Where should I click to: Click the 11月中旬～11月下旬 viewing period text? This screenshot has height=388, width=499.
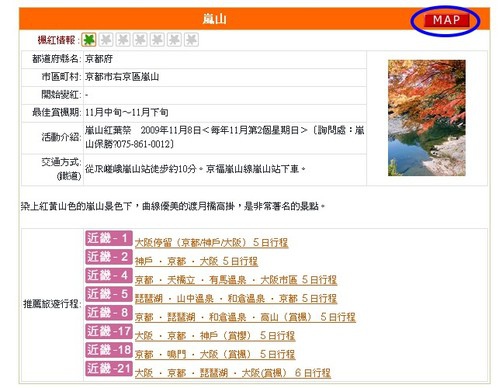point(127,113)
